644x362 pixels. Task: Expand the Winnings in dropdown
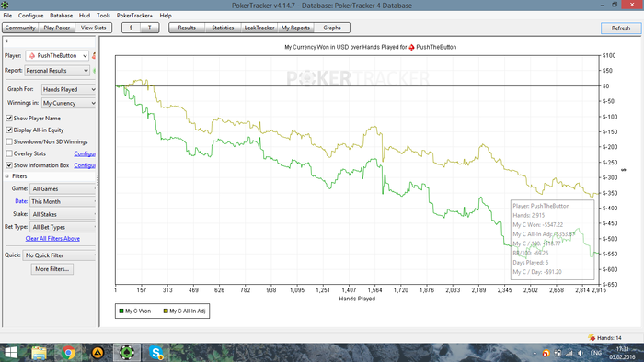pyautogui.click(x=69, y=103)
